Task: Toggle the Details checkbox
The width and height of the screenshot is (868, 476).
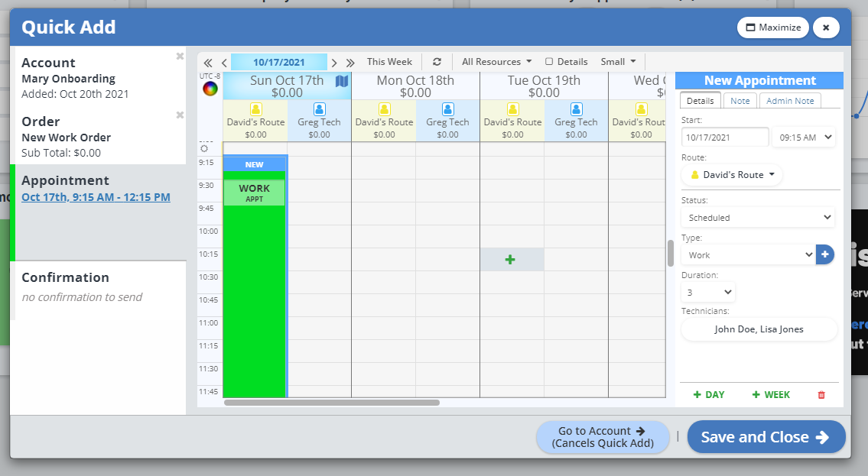Action: pyautogui.click(x=549, y=62)
